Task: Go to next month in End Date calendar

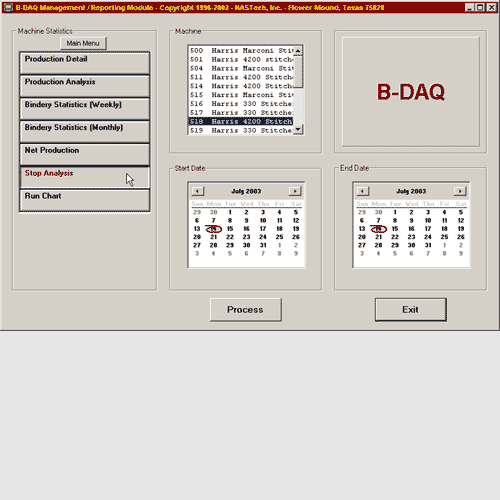Action: point(460,191)
